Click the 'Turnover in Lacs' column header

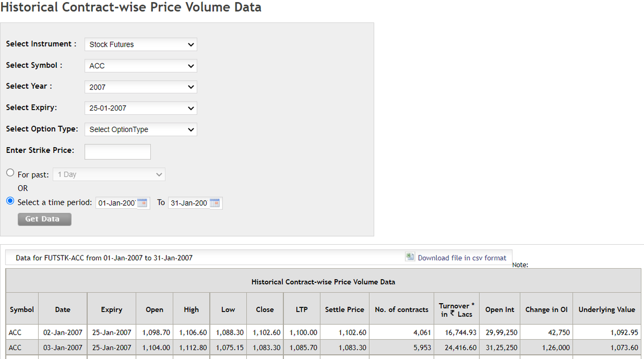[x=457, y=310]
